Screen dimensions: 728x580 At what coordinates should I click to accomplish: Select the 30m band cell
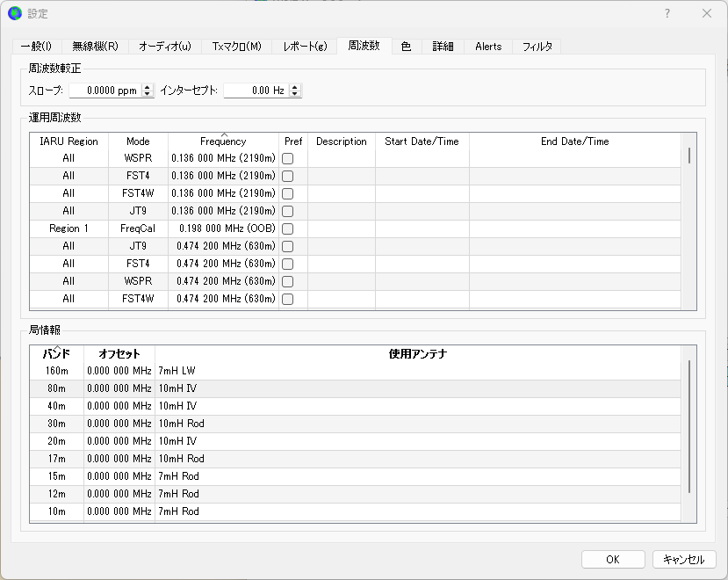(57, 424)
